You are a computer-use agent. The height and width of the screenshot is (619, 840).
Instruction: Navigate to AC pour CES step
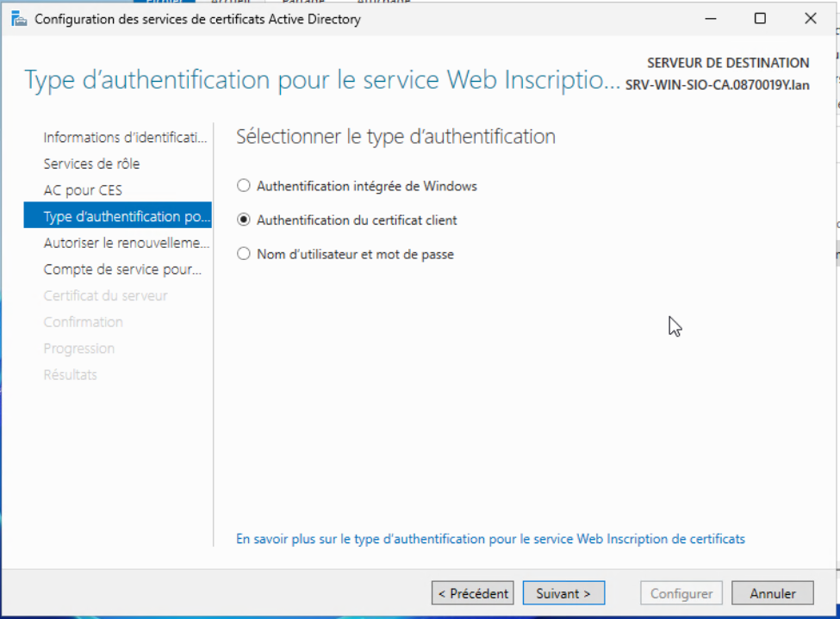coord(83,190)
